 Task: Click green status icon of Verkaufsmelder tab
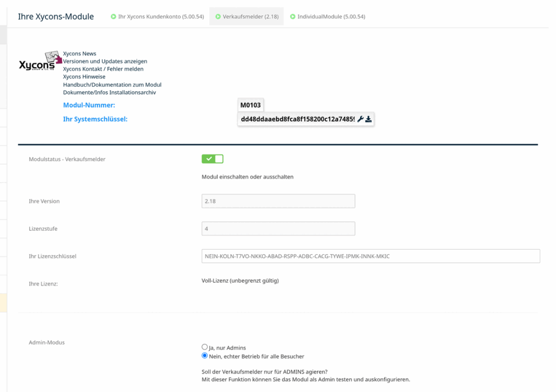[x=218, y=16]
